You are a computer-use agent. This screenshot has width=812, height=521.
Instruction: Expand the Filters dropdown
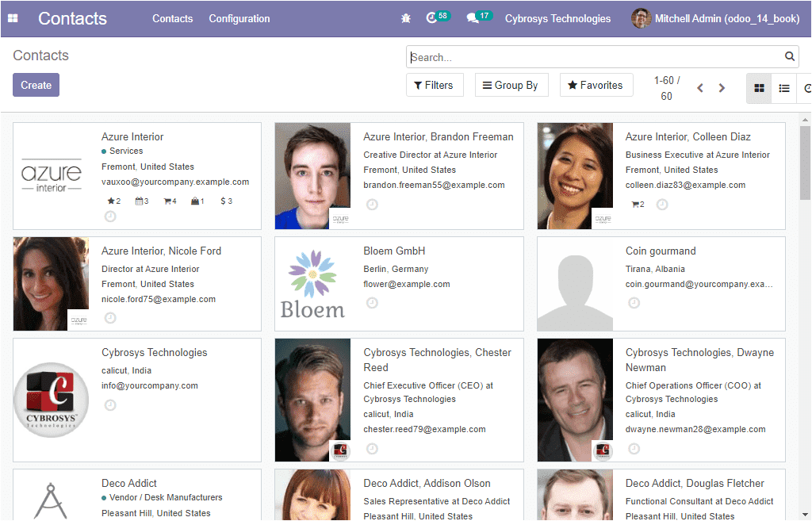tap(435, 86)
